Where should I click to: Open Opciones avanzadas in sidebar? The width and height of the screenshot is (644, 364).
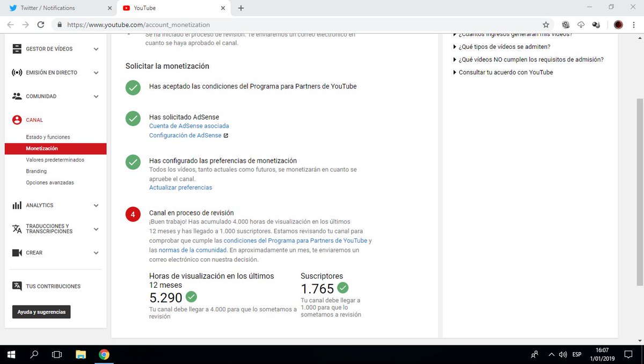(50, 183)
